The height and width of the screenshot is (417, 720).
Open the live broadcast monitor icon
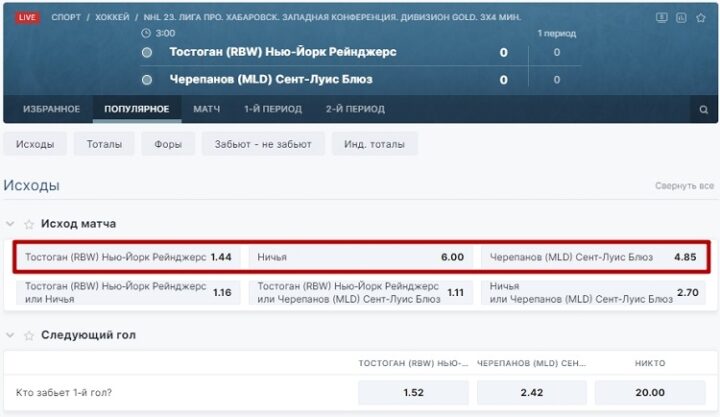pos(661,17)
